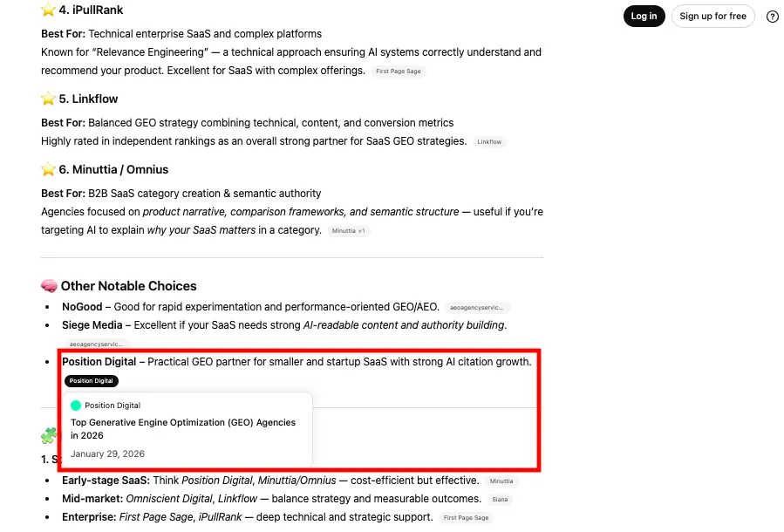Open the Linkflow source citation chip
Image resolution: width=784 pixels, height=532 pixels.
[489, 142]
